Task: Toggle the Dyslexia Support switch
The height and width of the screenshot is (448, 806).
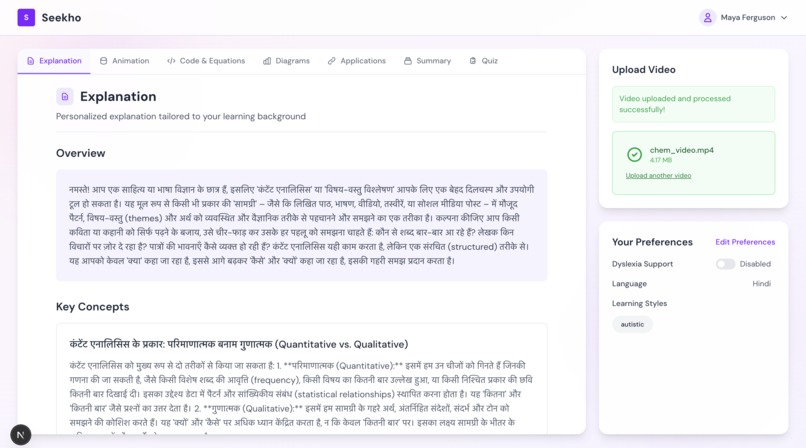Action: [725, 264]
